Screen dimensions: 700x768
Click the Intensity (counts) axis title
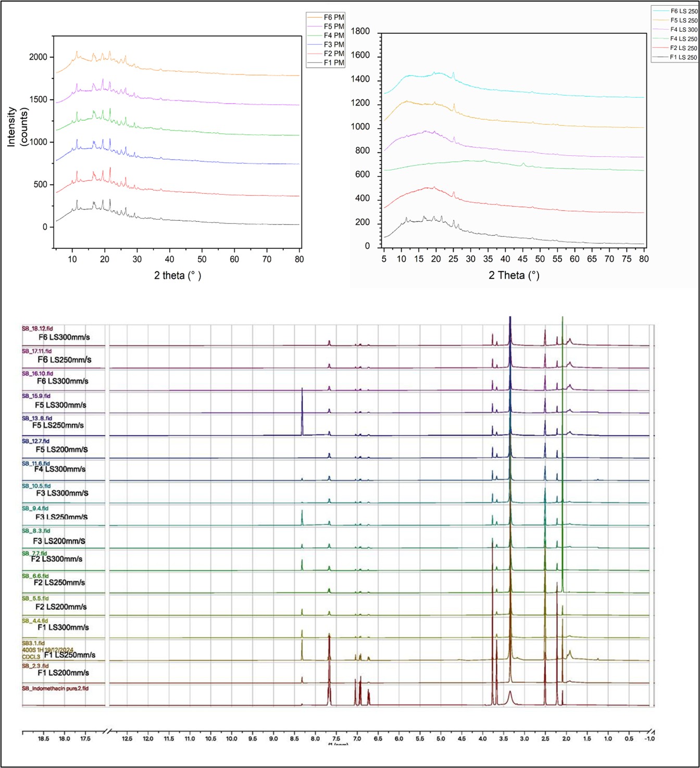coord(17,127)
